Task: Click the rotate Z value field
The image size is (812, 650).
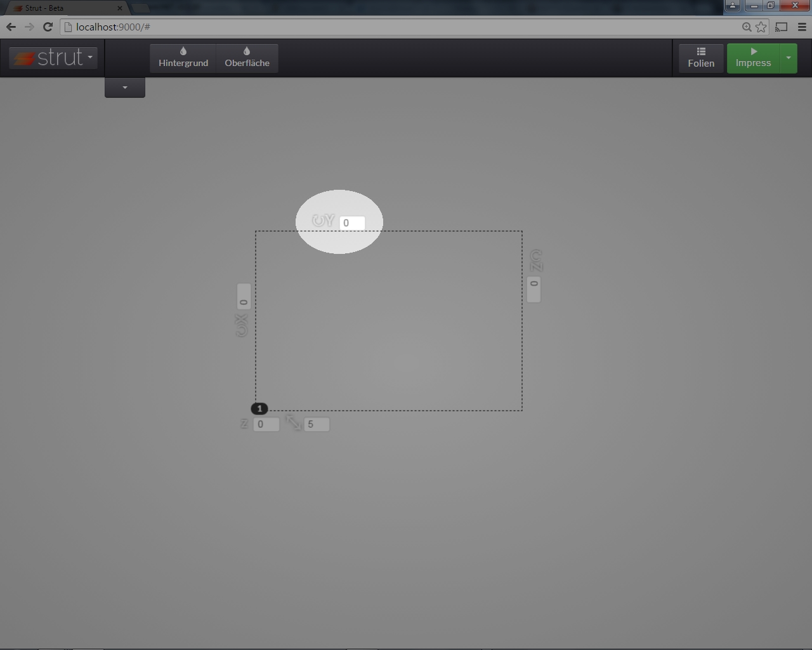Action: point(534,289)
